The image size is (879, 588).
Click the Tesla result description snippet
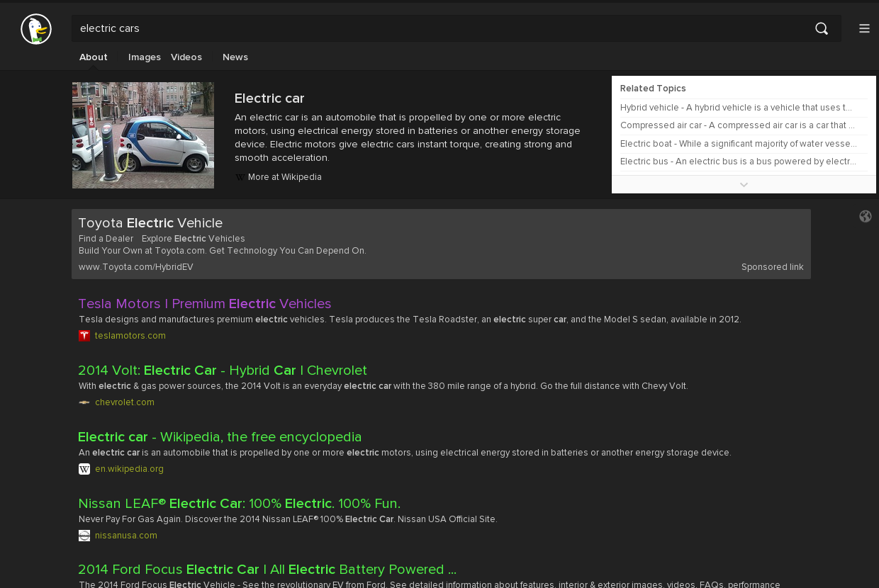(410, 320)
